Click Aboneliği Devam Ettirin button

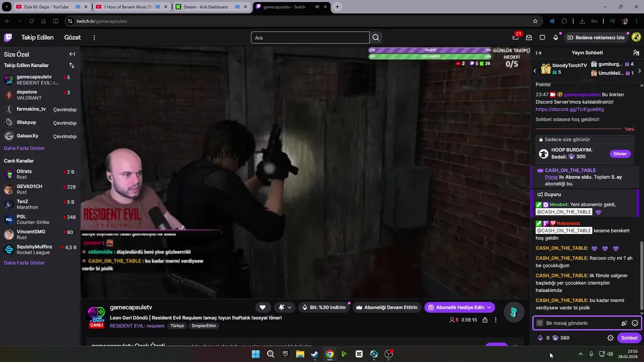(x=387, y=307)
